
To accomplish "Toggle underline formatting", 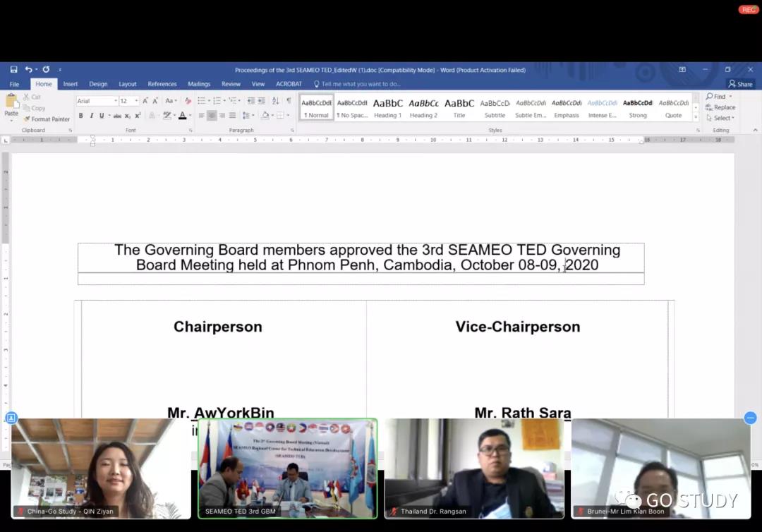I will tap(102, 116).
